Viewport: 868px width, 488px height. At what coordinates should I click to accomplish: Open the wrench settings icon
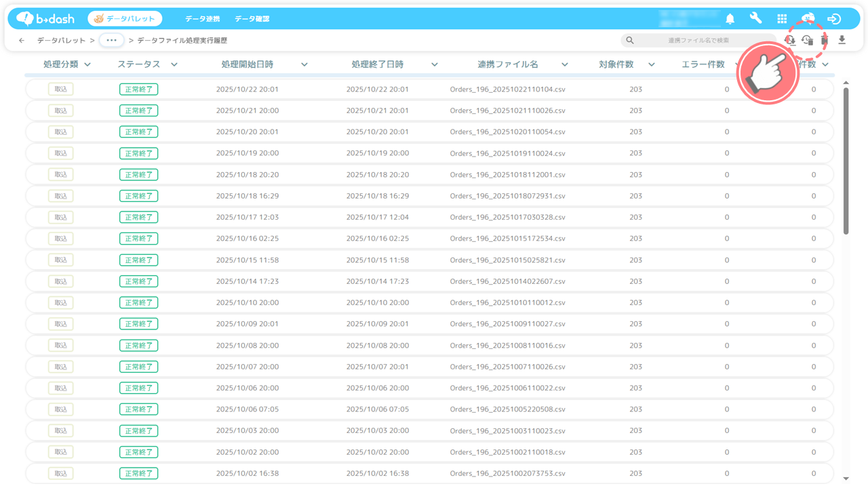[x=755, y=18]
